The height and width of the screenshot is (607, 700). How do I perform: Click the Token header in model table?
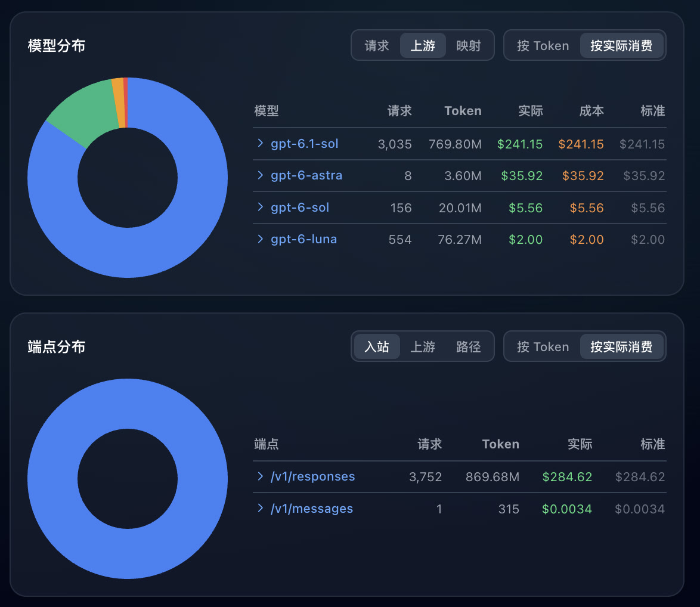tap(463, 111)
